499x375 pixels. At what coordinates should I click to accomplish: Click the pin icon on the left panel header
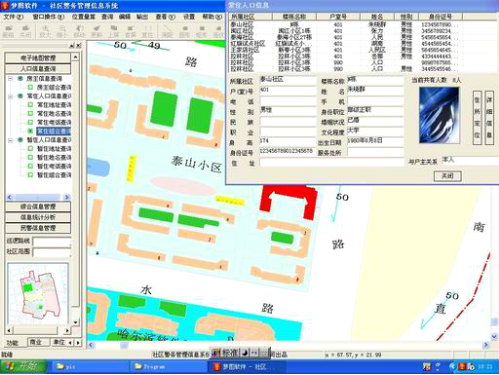coord(72,45)
